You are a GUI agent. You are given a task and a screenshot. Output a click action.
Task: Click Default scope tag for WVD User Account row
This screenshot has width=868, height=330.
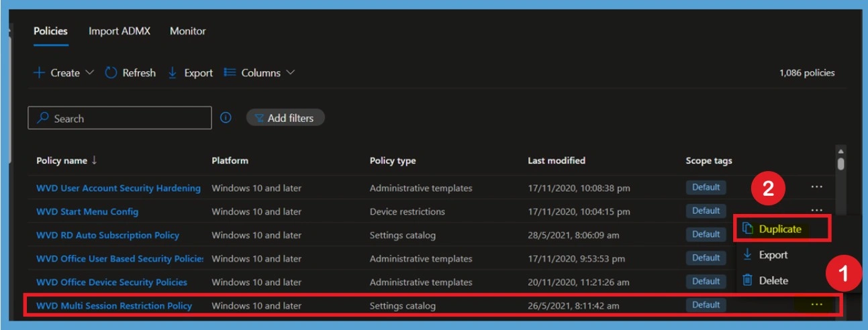pyautogui.click(x=706, y=187)
